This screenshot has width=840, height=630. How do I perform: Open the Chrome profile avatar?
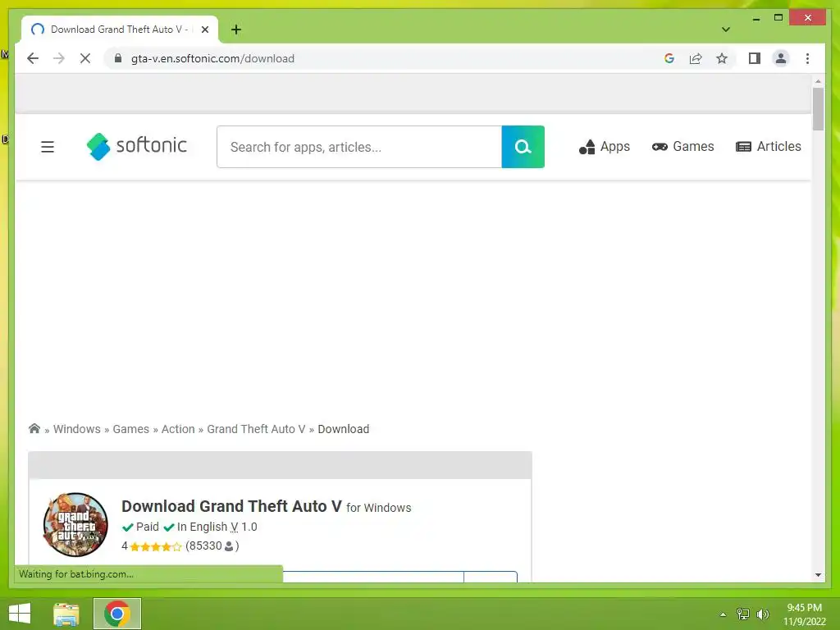[x=781, y=58]
